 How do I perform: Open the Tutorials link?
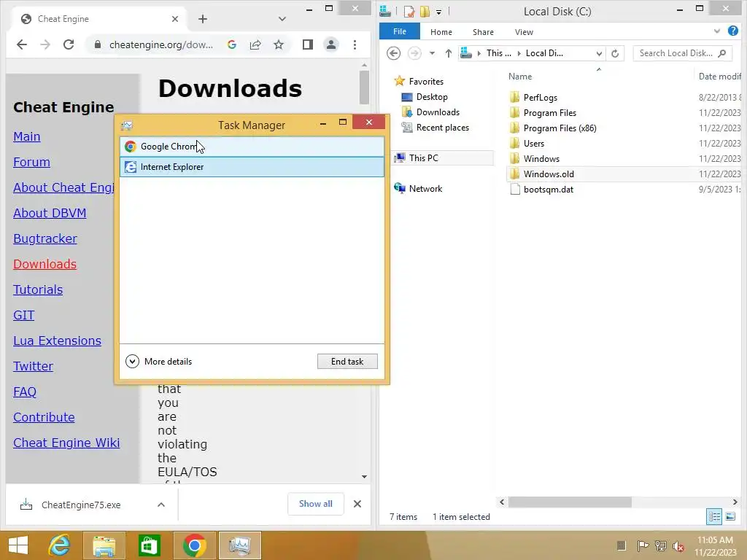point(38,289)
